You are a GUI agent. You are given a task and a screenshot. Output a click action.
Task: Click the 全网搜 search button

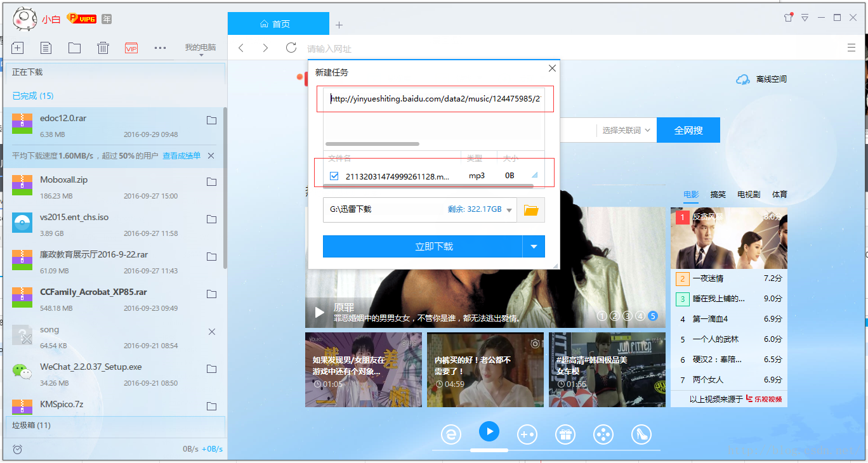coord(688,130)
